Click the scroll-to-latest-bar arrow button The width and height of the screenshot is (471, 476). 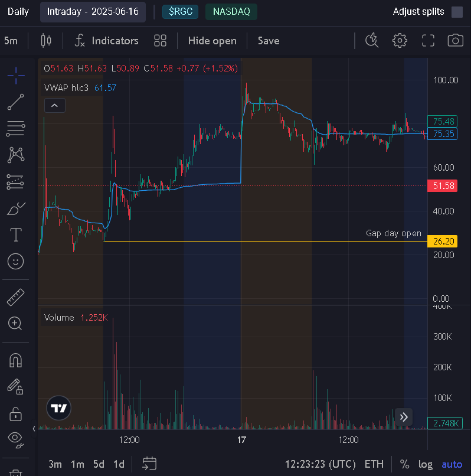click(404, 417)
